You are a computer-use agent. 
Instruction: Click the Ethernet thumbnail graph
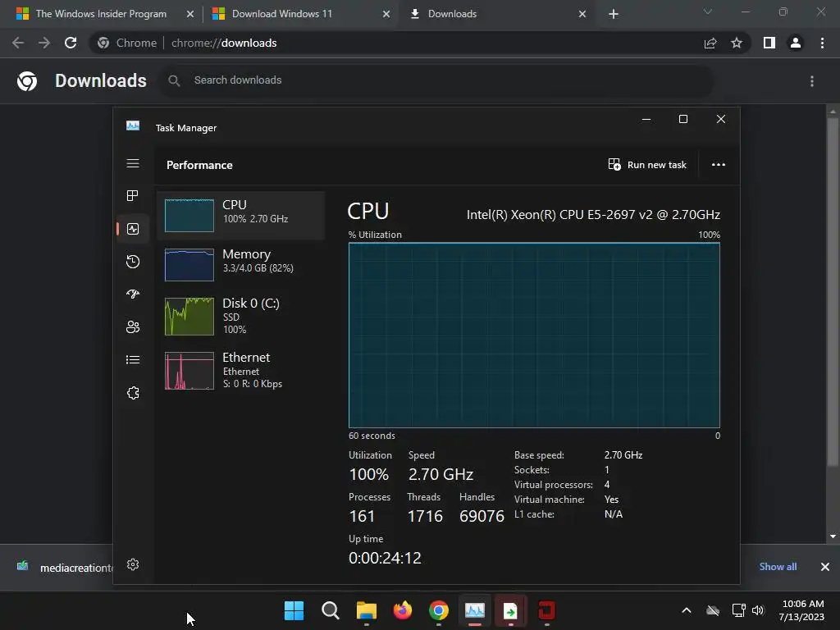coord(189,371)
